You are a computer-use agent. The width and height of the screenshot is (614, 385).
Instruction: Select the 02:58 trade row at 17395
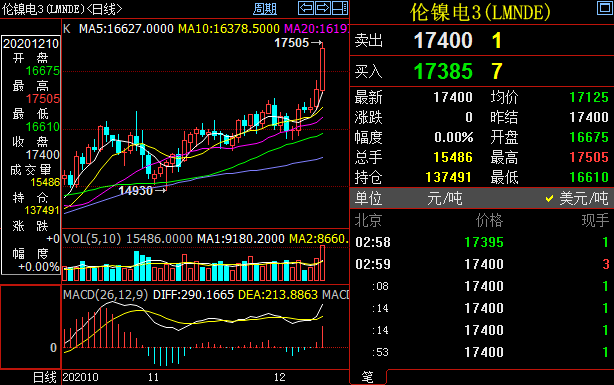pos(482,242)
